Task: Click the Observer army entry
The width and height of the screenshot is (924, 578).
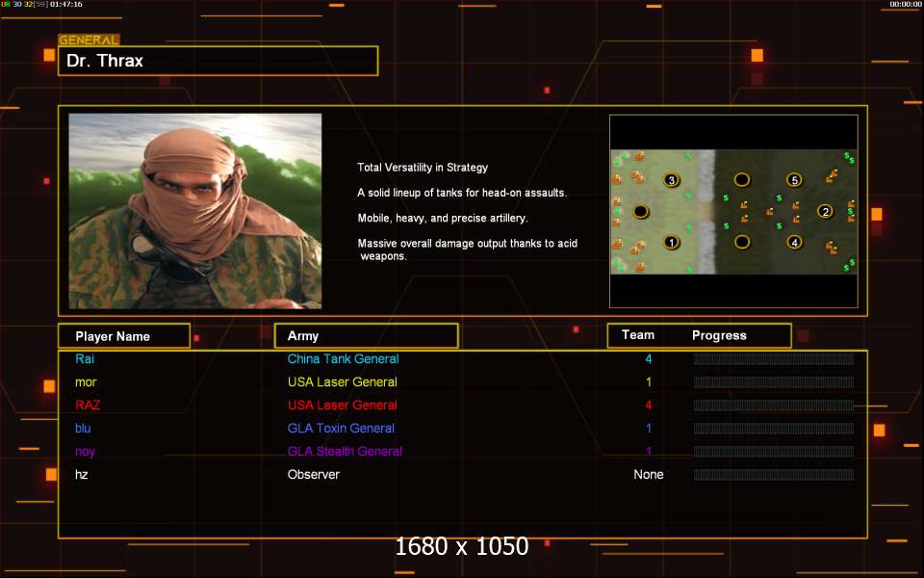Action: point(314,474)
